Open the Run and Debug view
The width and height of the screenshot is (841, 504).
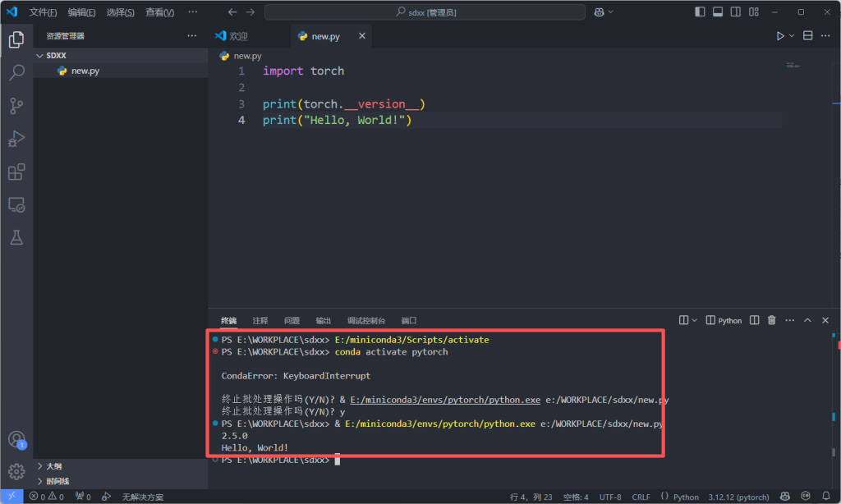[x=16, y=139]
